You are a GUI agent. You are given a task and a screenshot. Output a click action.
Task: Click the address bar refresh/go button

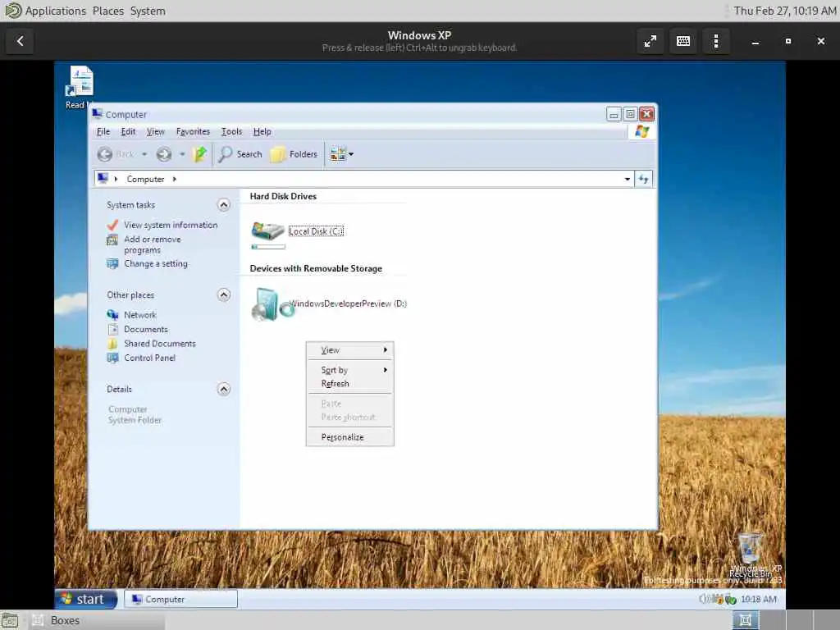[643, 179]
